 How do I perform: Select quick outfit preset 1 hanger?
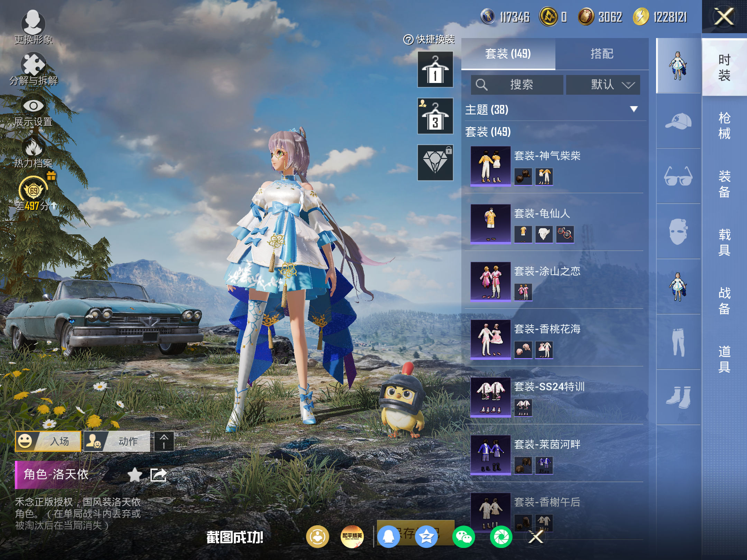tap(435, 69)
